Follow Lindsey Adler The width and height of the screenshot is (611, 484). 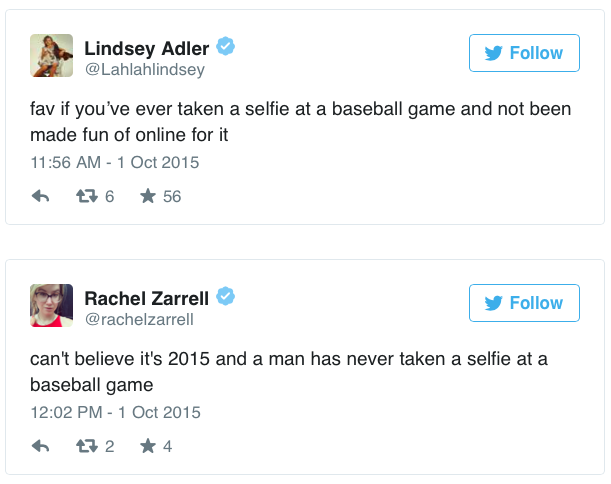(524, 53)
